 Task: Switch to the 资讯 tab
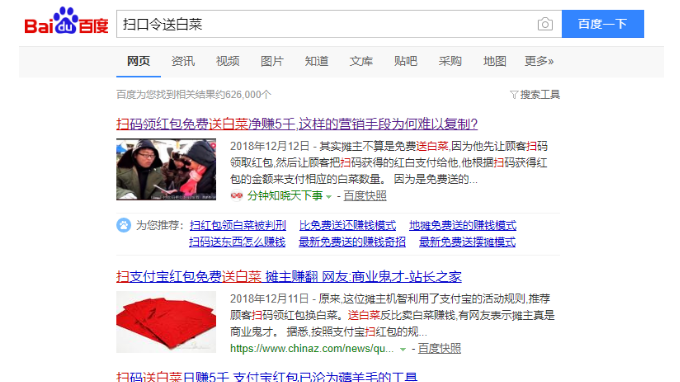click(183, 61)
